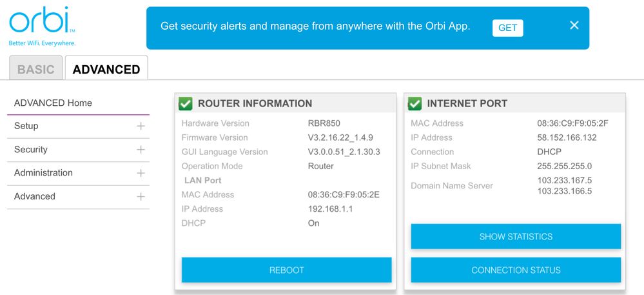Select the ADVANCED tab
This screenshot has width=644, height=295.
pyautogui.click(x=106, y=68)
